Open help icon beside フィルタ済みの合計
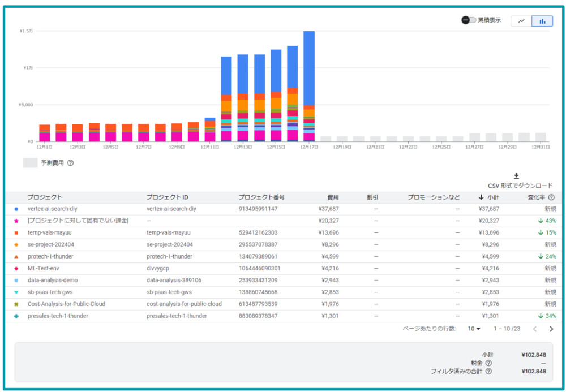The height and width of the screenshot is (392, 566). coord(488,372)
